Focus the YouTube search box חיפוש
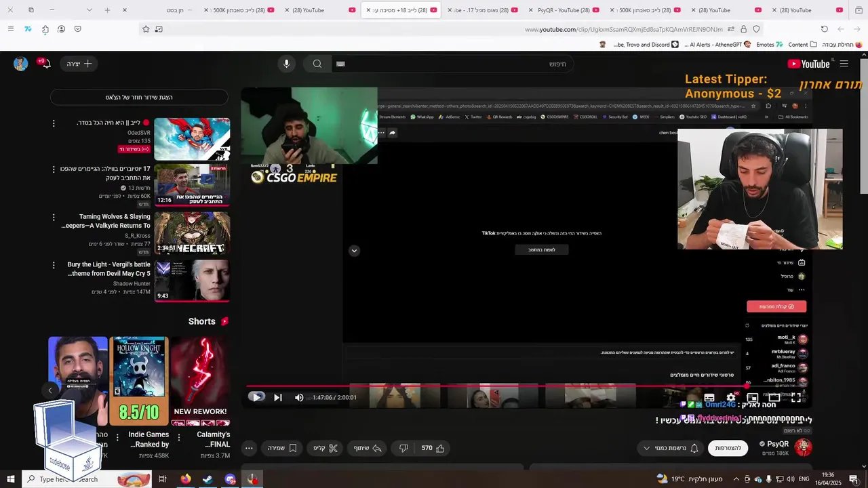 coord(453,64)
